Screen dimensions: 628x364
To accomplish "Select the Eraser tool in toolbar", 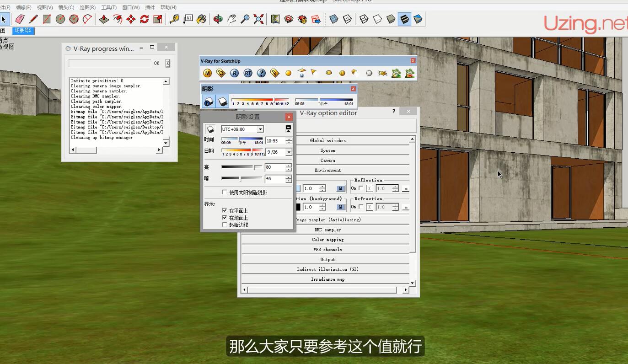I will (20, 19).
